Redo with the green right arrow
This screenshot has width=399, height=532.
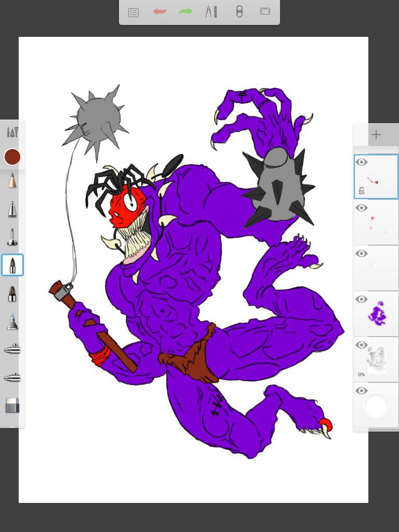click(185, 12)
